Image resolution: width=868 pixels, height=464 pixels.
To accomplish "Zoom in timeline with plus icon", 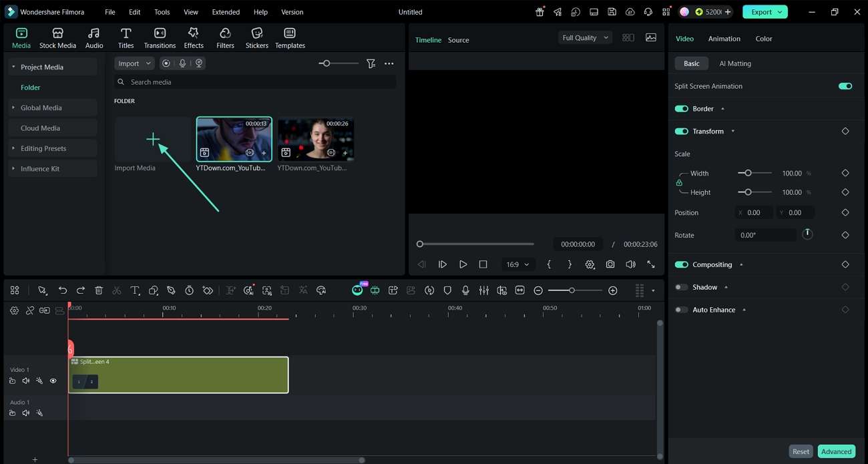I will (x=613, y=290).
